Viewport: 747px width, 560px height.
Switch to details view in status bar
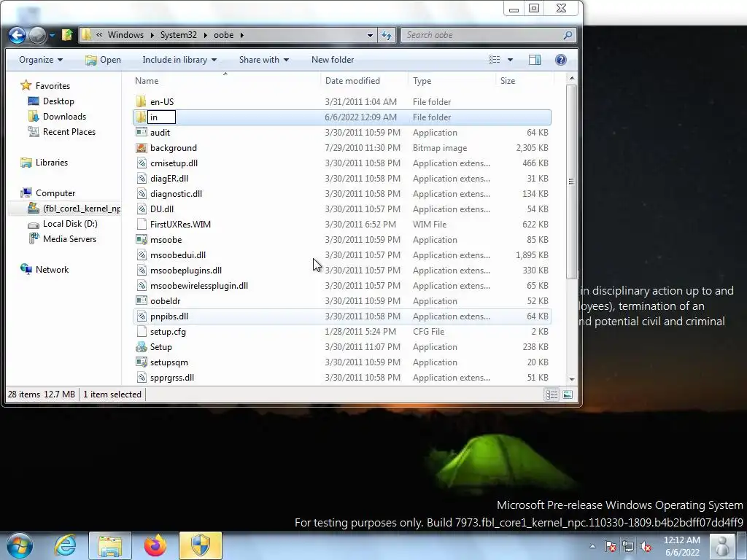[551, 394]
